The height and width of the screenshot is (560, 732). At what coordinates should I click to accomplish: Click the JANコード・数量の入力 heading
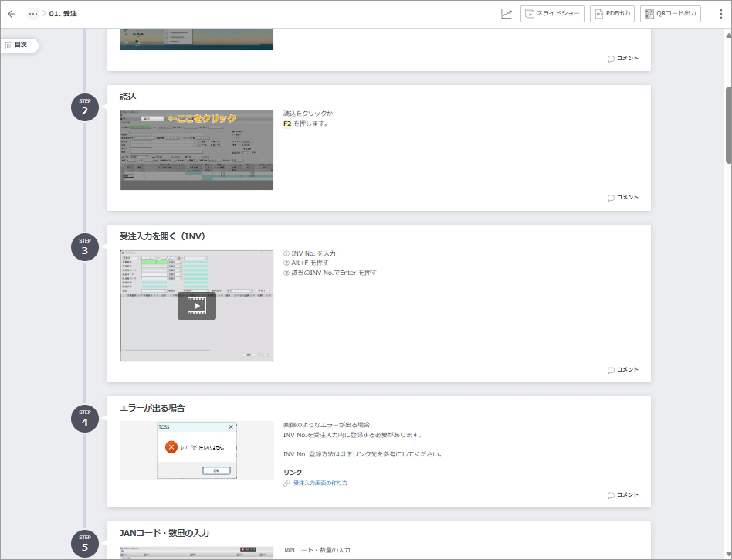click(164, 534)
